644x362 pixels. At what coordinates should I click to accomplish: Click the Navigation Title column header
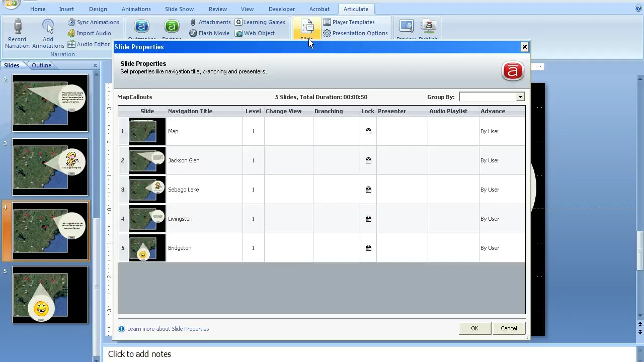[204, 111]
